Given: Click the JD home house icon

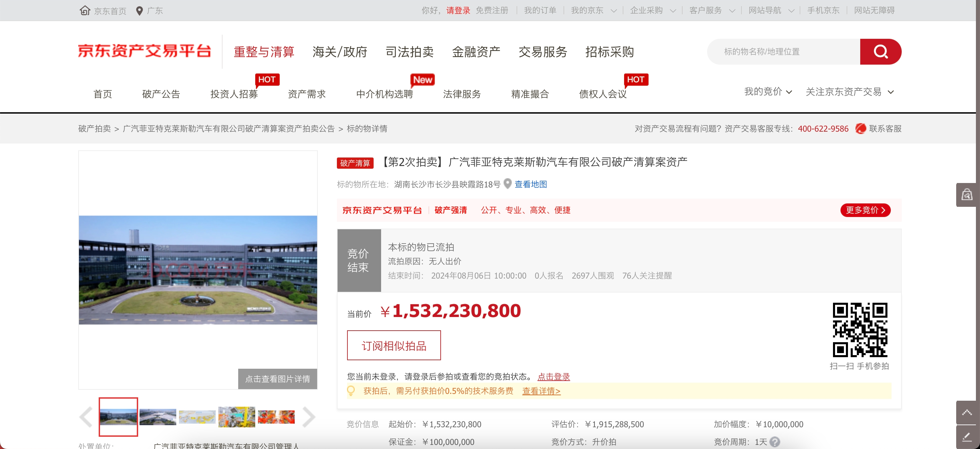Looking at the screenshot, I should point(84,10).
